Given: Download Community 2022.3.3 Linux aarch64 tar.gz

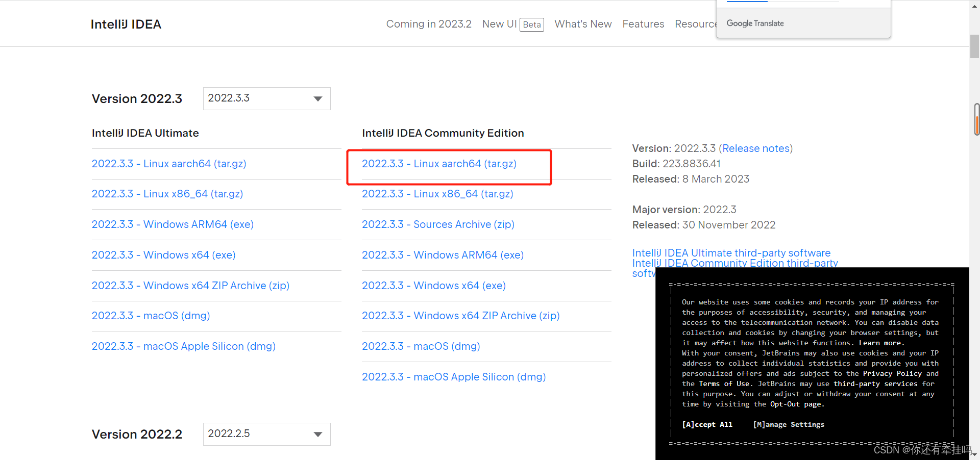Looking at the screenshot, I should pos(439,164).
